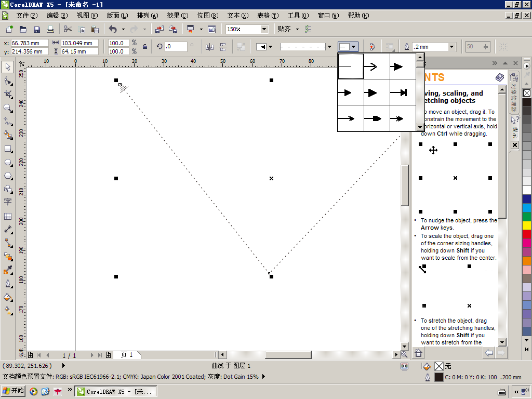Select the Table tool
The height and width of the screenshot is (399, 532).
coord(8,216)
